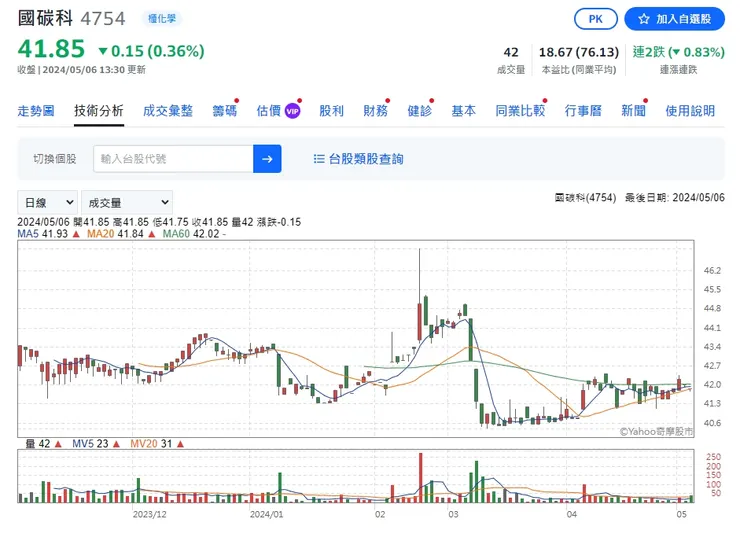Click the 量 42 volume label
The height and width of the screenshot is (533, 740).
[x=43, y=444]
